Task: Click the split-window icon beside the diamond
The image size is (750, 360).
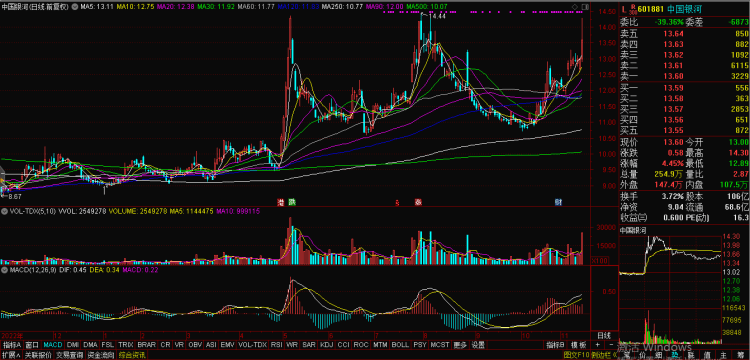Action: 581,6
